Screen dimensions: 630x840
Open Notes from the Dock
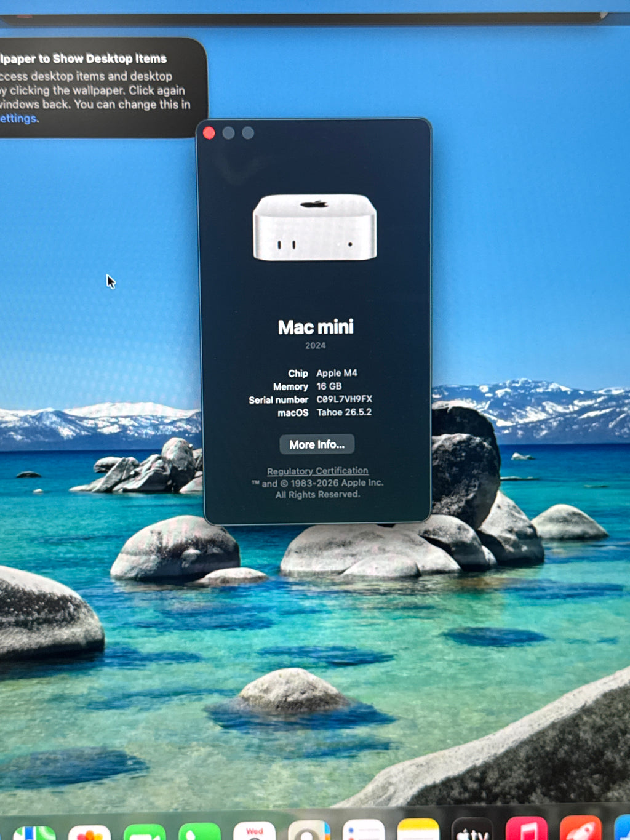coord(418,830)
